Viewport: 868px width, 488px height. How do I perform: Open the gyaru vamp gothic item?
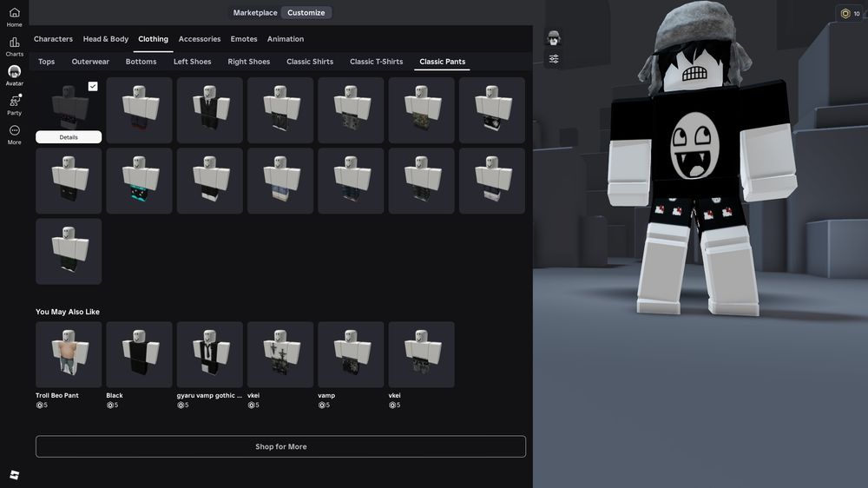coord(210,354)
